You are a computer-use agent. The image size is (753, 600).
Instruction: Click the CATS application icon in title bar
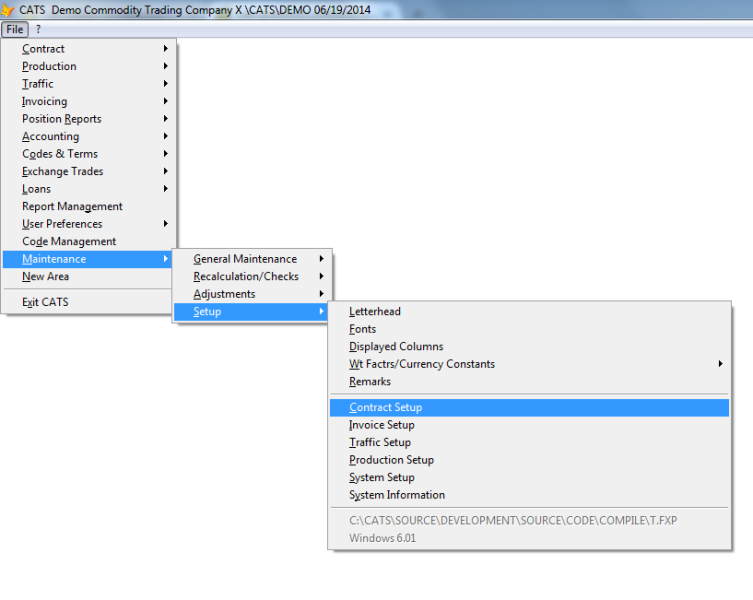[x=7, y=10]
